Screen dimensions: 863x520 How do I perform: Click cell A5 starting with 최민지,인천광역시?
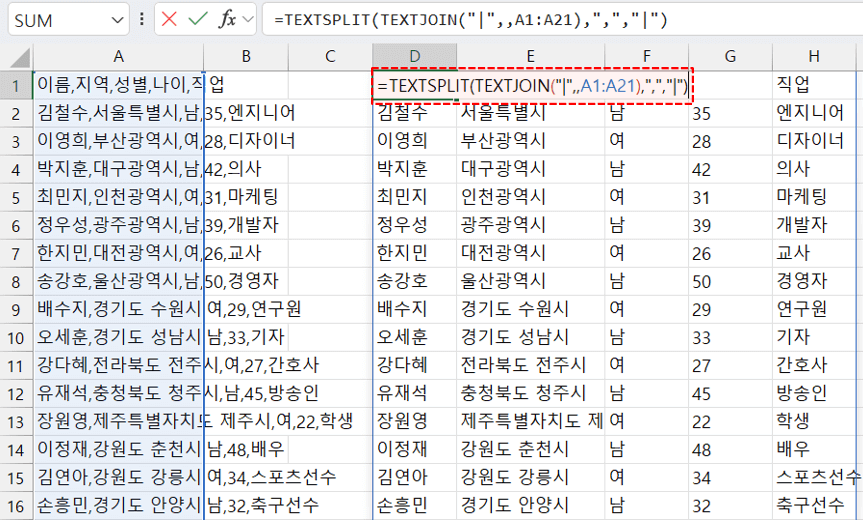point(118,198)
